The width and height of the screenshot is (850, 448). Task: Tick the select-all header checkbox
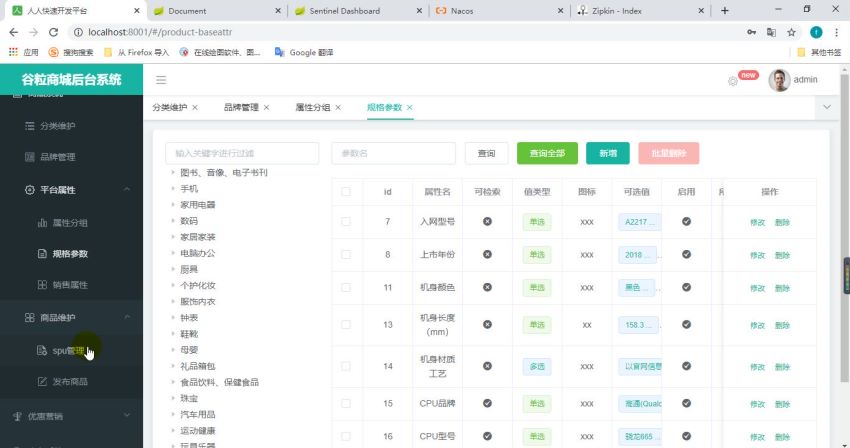[x=346, y=191]
